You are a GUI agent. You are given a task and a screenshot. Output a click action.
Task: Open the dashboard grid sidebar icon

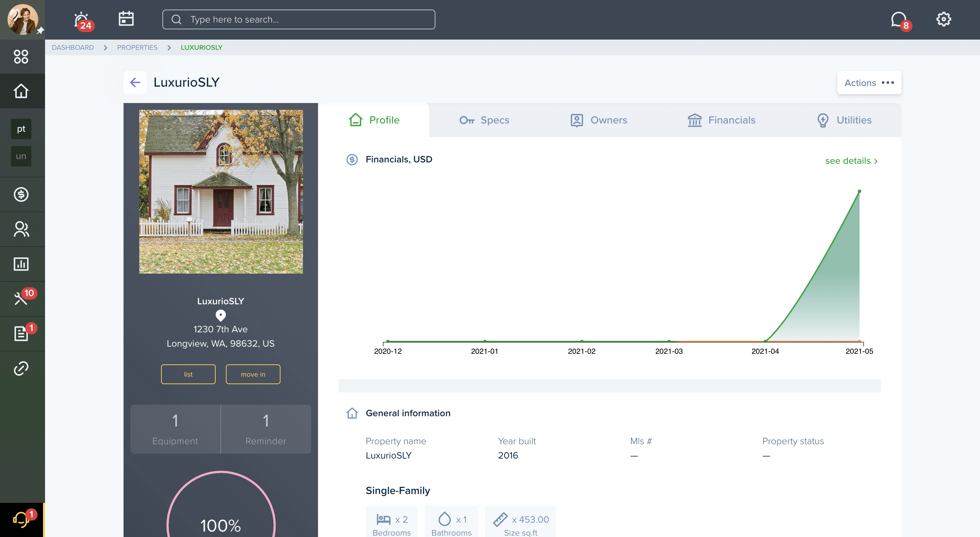21,57
